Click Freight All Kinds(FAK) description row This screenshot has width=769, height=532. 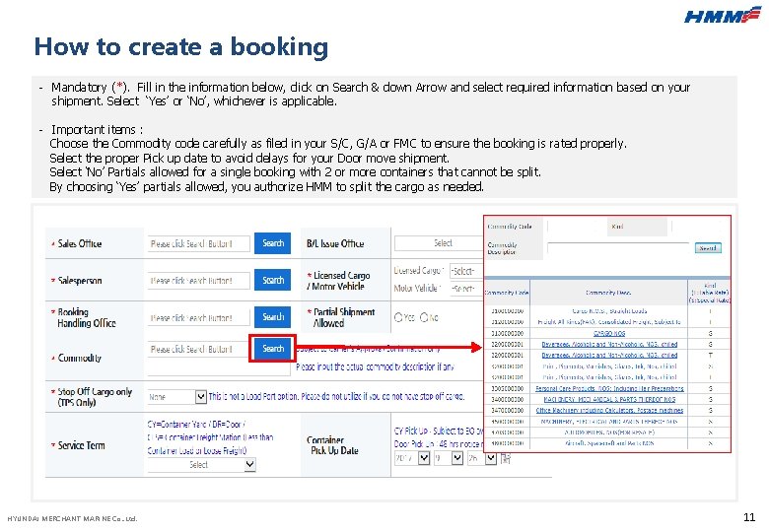[609, 322]
